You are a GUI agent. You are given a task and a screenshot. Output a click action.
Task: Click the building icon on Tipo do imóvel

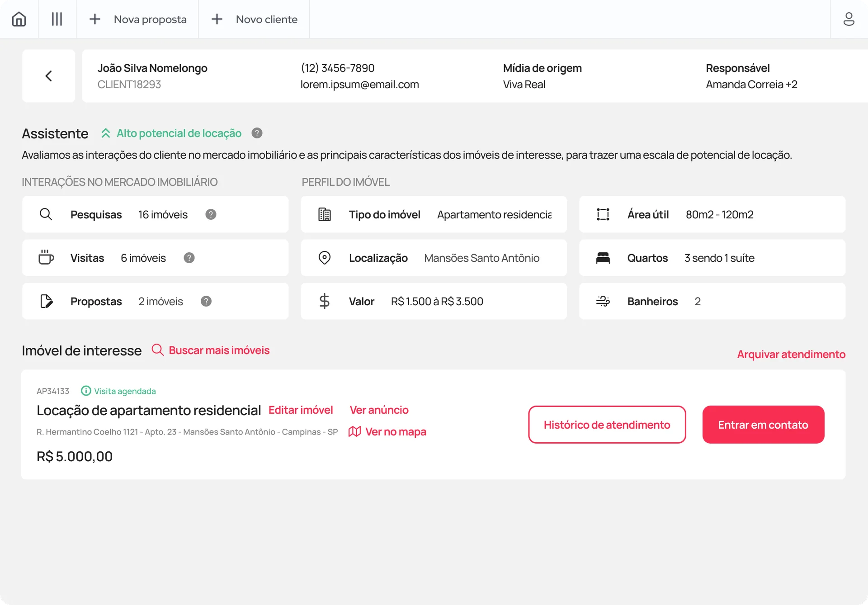[324, 214]
